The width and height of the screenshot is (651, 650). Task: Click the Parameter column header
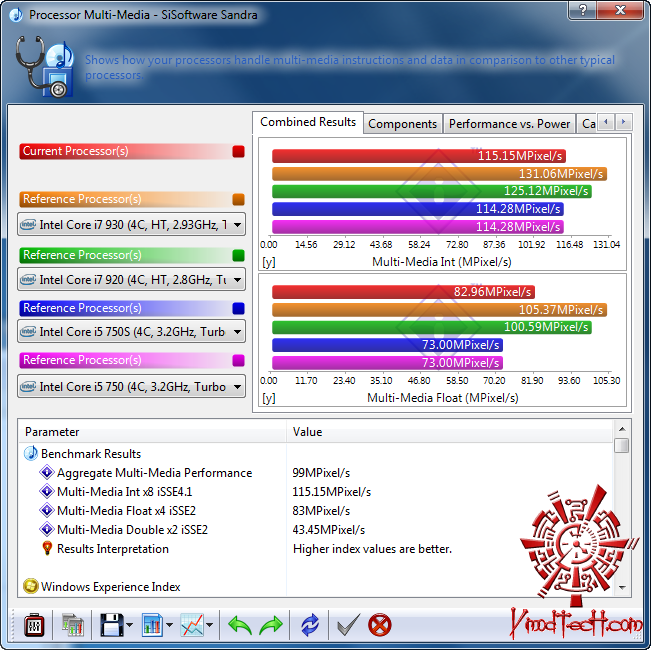(152, 432)
